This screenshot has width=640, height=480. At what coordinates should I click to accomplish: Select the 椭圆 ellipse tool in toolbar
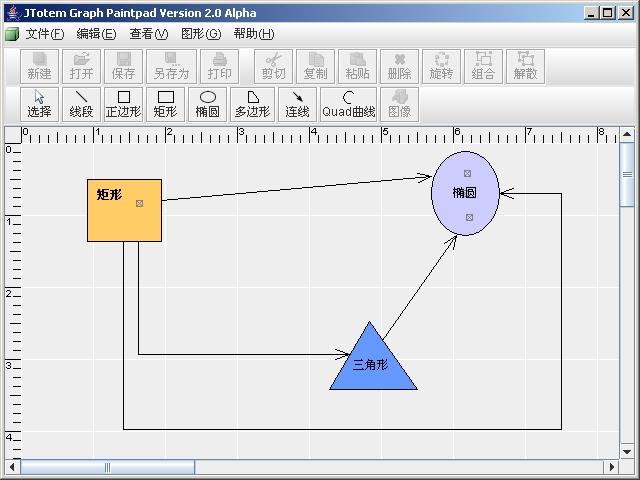click(207, 104)
